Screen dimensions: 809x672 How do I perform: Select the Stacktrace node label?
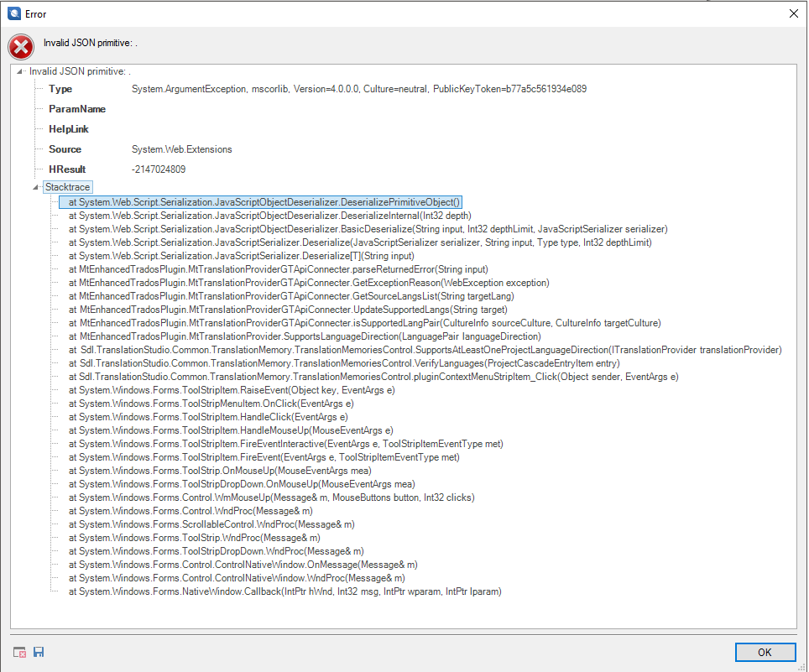pos(68,187)
